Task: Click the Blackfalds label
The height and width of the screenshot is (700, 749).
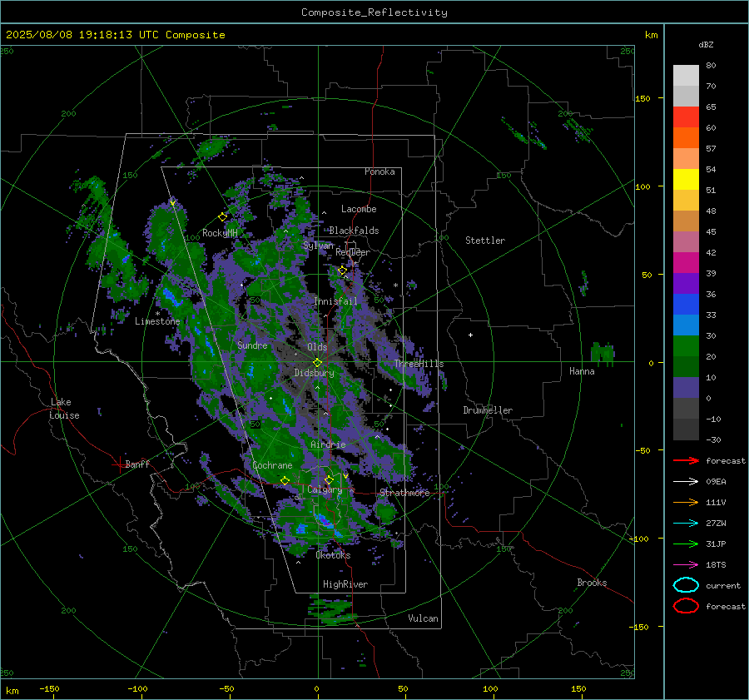Action: point(354,231)
